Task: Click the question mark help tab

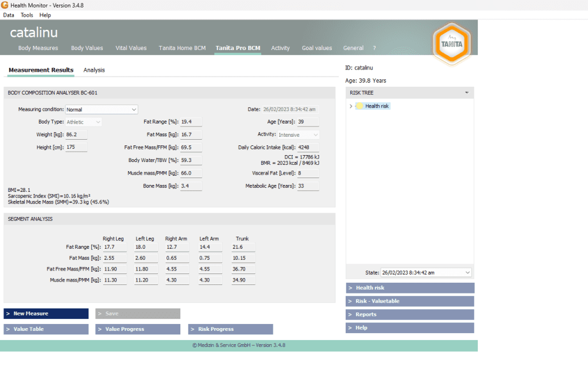Action: pos(374,48)
